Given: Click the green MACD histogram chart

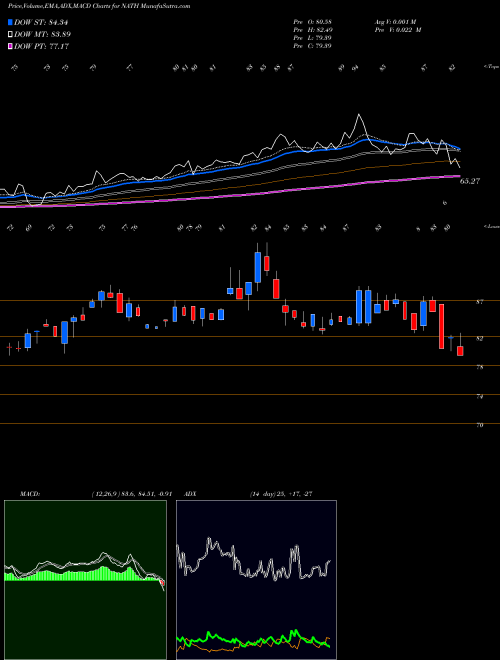Looking at the screenshot, I should point(85,580).
